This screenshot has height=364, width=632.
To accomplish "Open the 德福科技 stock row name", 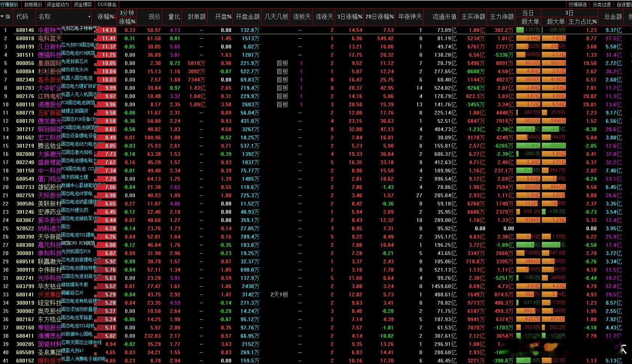I will coord(50,55).
